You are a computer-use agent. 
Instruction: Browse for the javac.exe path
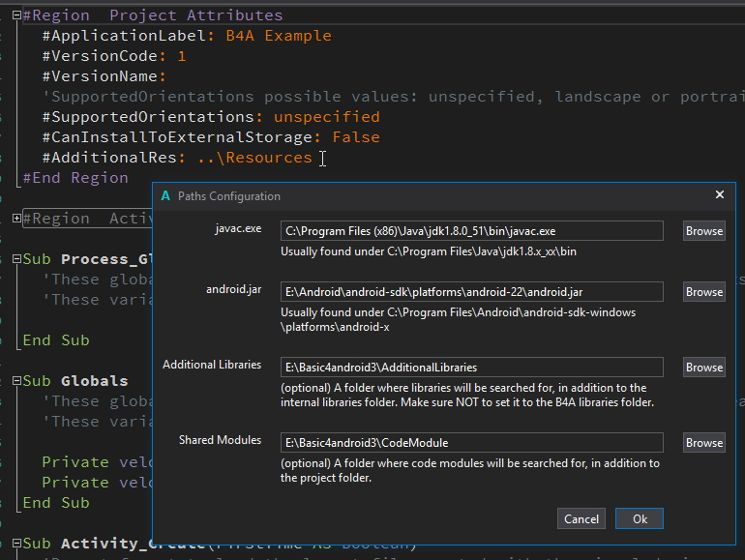703,231
